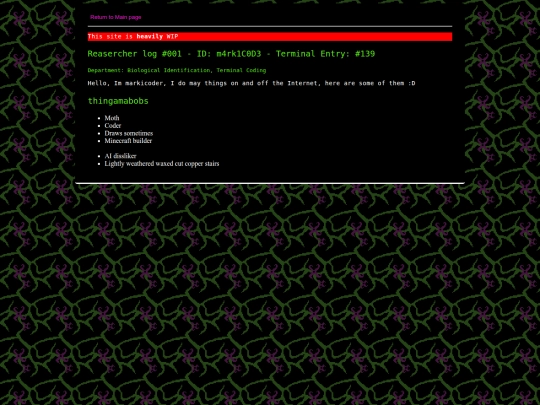Click the Moth list item
Screen dimensions: 540x405
(x=112, y=118)
